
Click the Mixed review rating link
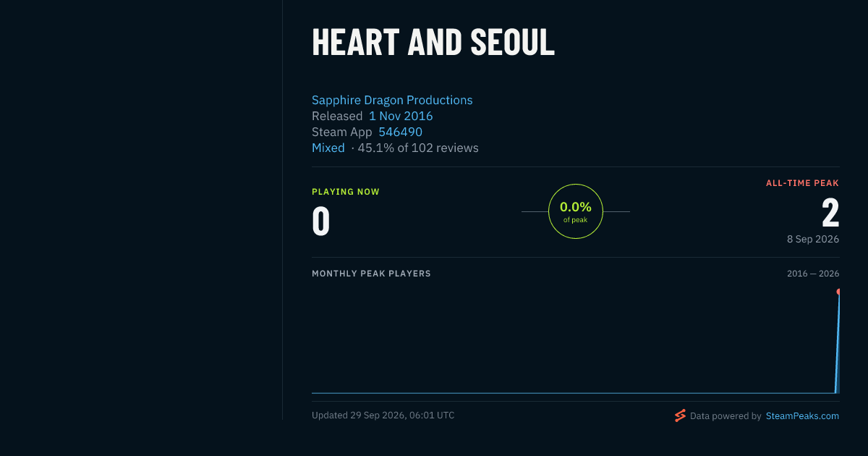[x=328, y=148]
